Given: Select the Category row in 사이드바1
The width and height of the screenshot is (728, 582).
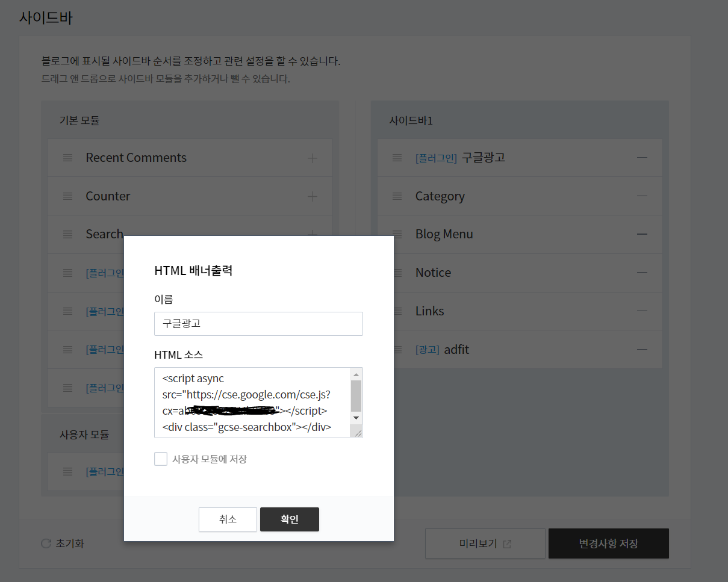Looking at the screenshot, I should pyautogui.click(x=520, y=196).
